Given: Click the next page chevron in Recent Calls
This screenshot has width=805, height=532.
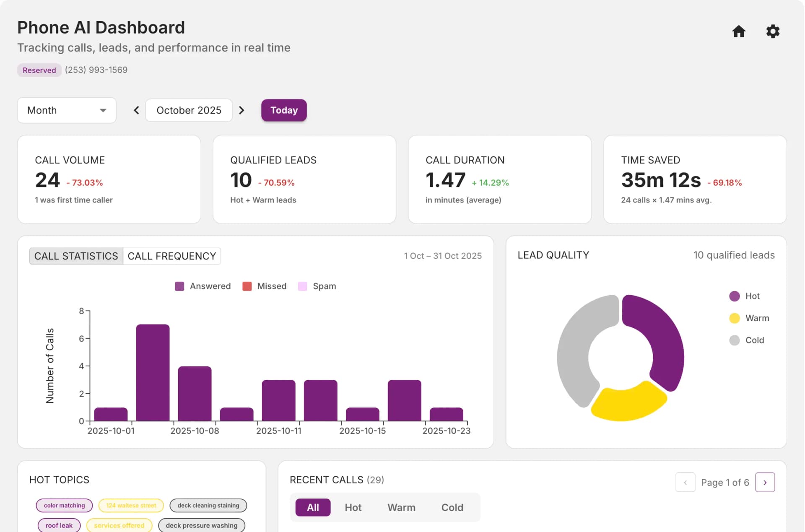Looking at the screenshot, I should tap(765, 482).
